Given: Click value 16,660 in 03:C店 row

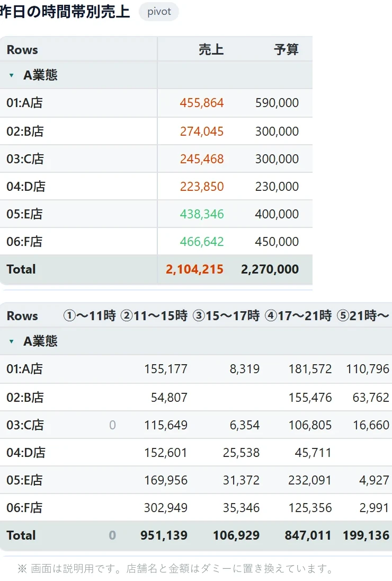Looking at the screenshot, I should tap(371, 425).
